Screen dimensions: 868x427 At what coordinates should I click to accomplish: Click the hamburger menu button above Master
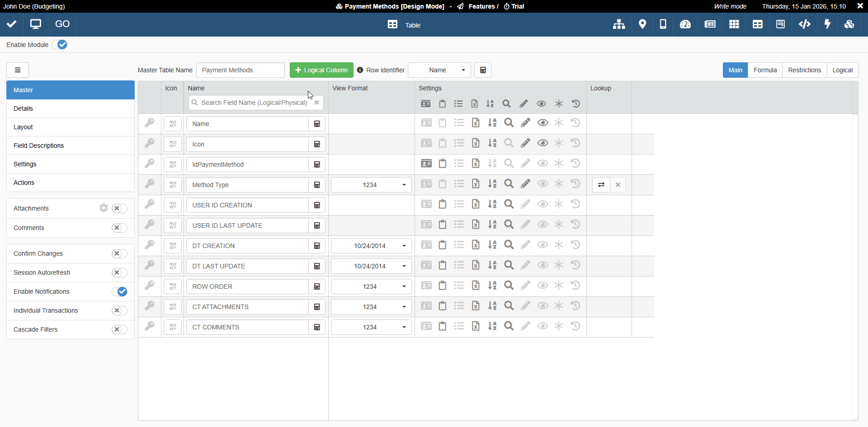pyautogui.click(x=18, y=70)
